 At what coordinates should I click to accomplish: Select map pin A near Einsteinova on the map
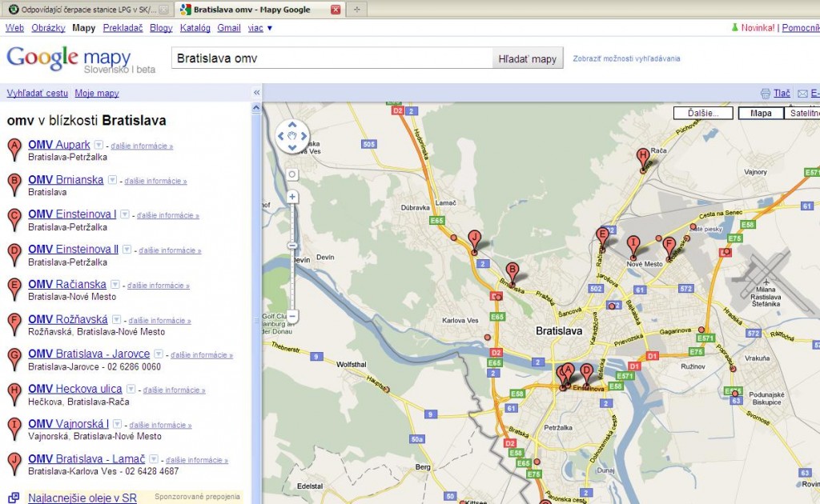(568, 374)
